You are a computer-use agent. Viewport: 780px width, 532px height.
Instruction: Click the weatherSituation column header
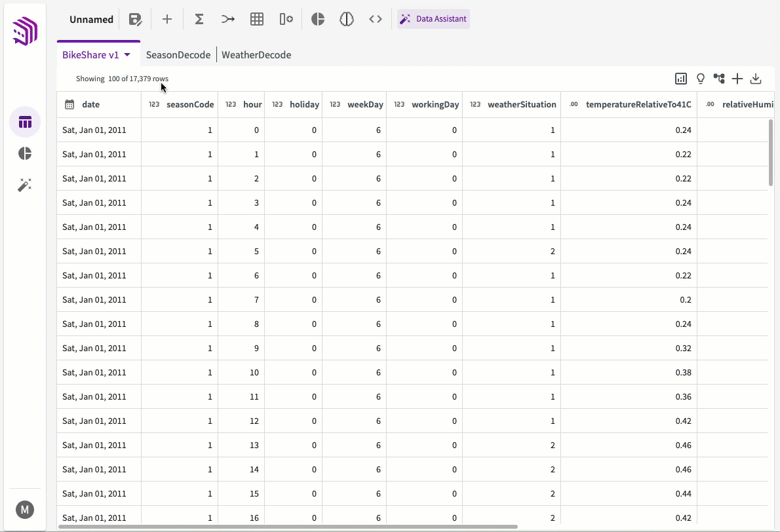pos(511,104)
